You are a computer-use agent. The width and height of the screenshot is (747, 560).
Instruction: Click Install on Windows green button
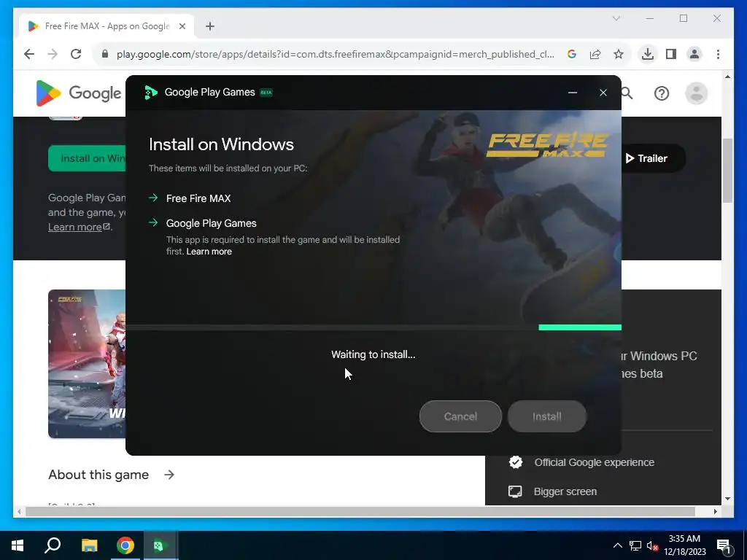(87, 158)
